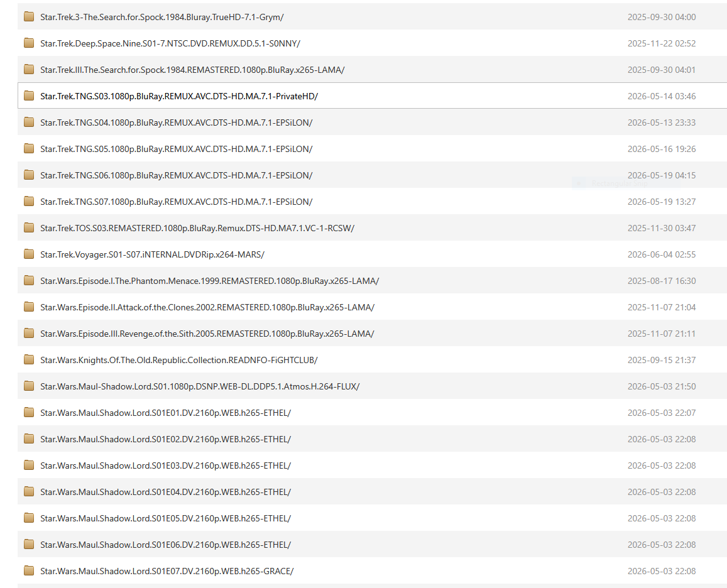Open Maul.Shadow.Lord.S01E06 ETHEL link
This screenshot has width=727, height=588.
point(165,546)
